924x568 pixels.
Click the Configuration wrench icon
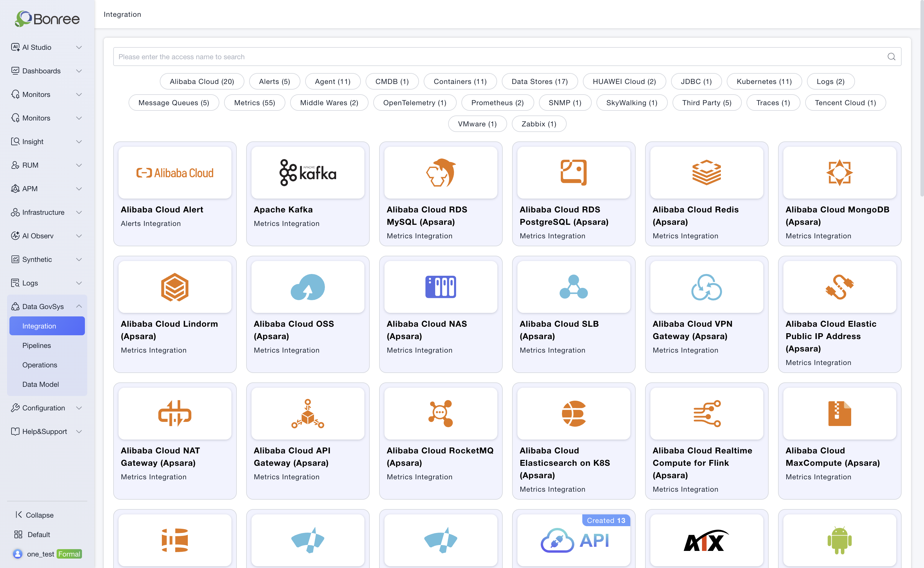click(15, 408)
